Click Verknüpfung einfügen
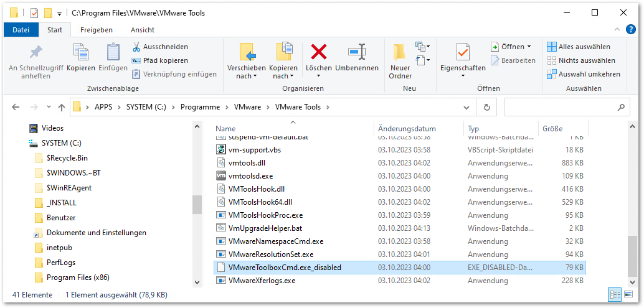The image size is (644, 308). pos(174,74)
